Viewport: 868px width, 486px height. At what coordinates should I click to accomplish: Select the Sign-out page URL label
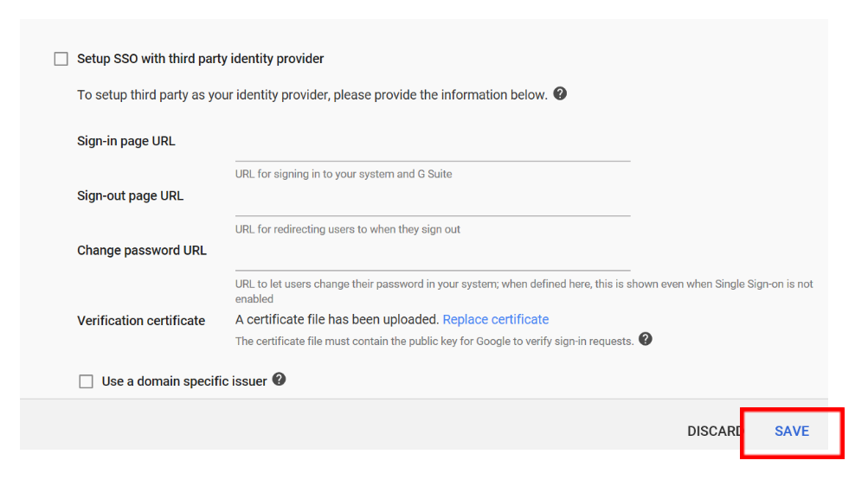tap(130, 195)
